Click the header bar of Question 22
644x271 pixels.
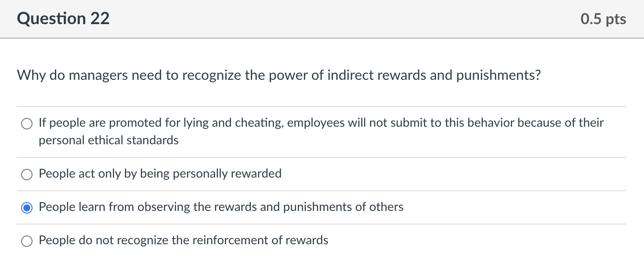click(x=322, y=18)
